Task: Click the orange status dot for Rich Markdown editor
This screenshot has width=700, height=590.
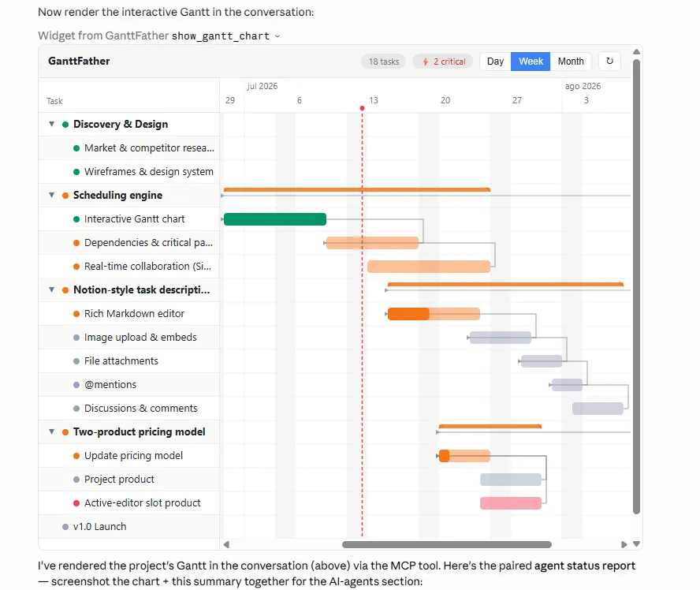Action: pos(76,314)
